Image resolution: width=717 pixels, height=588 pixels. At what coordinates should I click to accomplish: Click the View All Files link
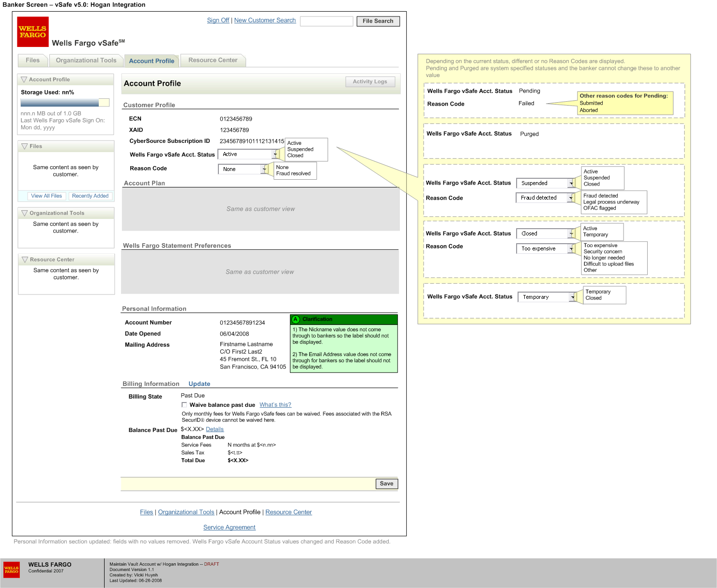click(46, 196)
